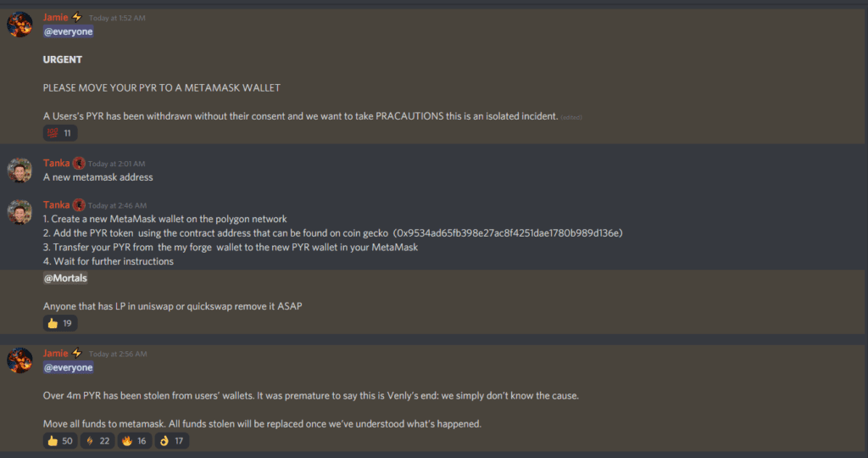Toggle the thumbs up reaction with 19

click(x=60, y=323)
